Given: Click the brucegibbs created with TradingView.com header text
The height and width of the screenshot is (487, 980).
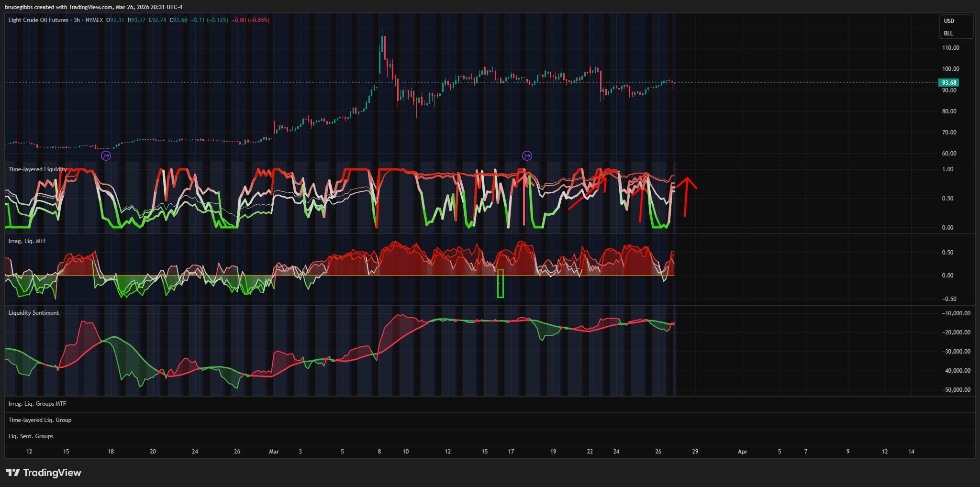Looking at the screenshot, I should (93, 7).
